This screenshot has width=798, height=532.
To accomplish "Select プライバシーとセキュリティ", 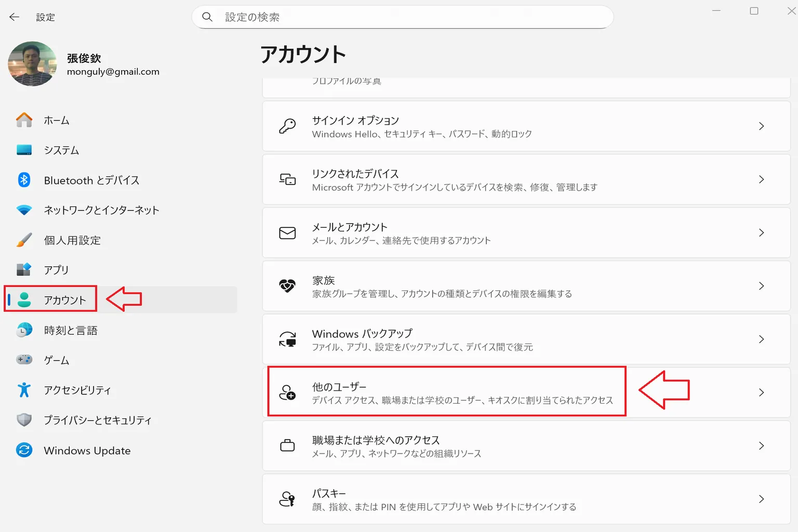I will click(98, 420).
